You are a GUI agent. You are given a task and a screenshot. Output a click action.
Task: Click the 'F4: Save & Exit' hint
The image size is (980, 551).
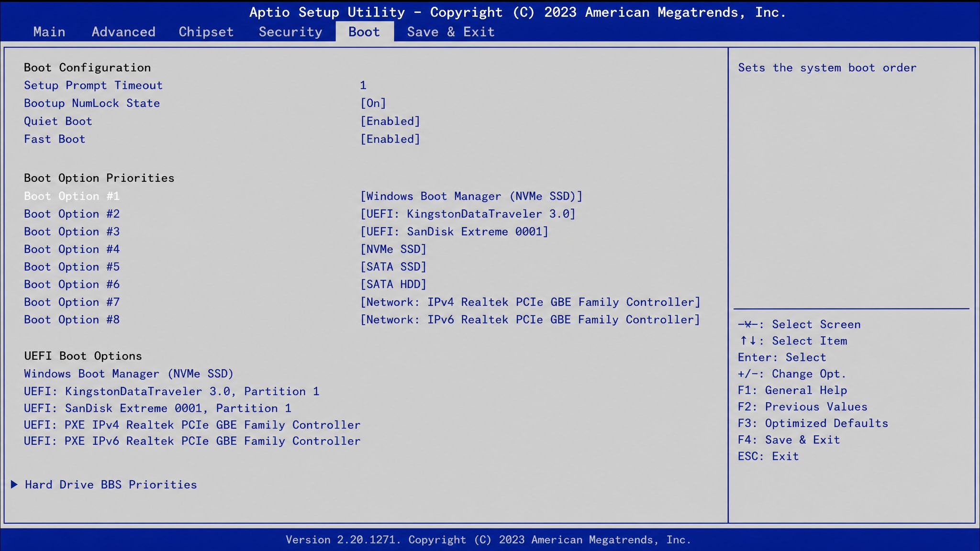tap(789, 440)
